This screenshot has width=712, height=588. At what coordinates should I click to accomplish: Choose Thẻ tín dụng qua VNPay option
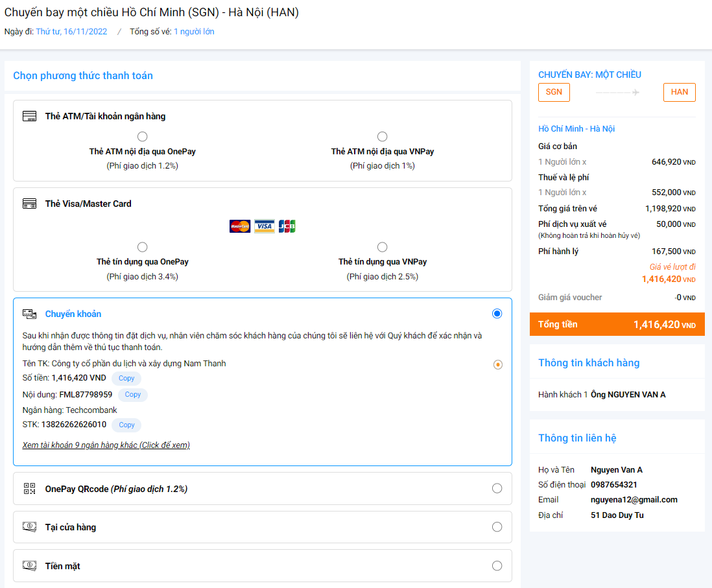click(x=383, y=247)
